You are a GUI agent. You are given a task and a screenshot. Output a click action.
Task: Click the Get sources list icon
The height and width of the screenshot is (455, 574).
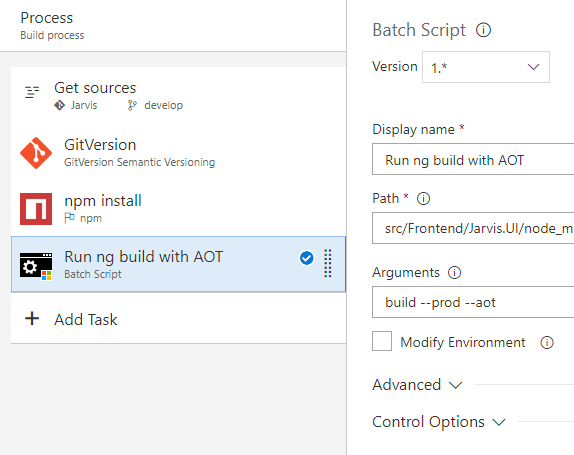pyautogui.click(x=32, y=92)
